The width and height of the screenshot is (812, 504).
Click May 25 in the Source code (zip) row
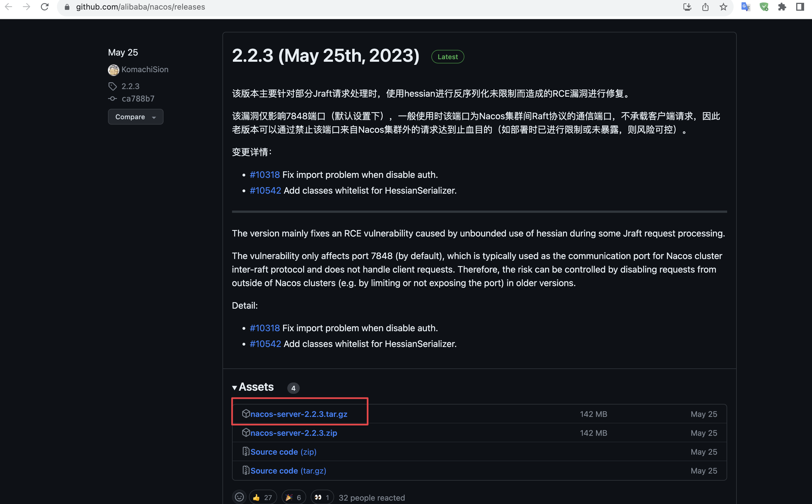pos(704,452)
